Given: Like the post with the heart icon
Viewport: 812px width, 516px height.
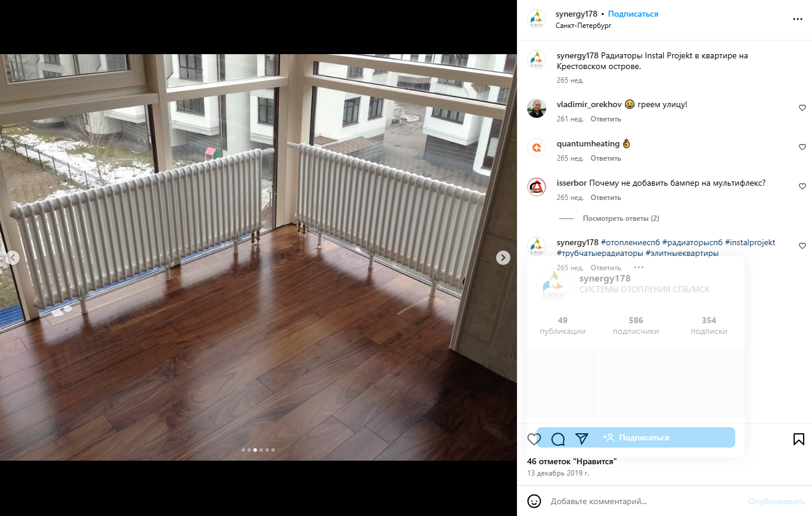Looking at the screenshot, I should [534, 439].
